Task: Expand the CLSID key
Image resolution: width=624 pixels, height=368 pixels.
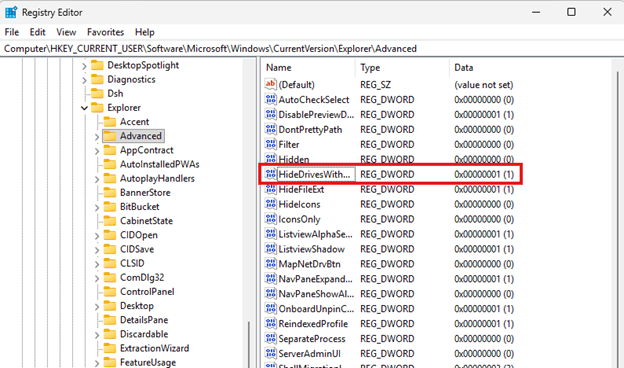Action: [97, 264]
